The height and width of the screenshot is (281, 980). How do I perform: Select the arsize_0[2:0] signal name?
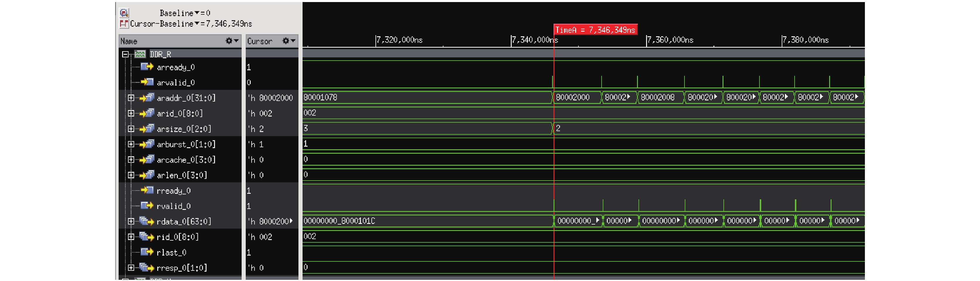[x=184, y=129]
